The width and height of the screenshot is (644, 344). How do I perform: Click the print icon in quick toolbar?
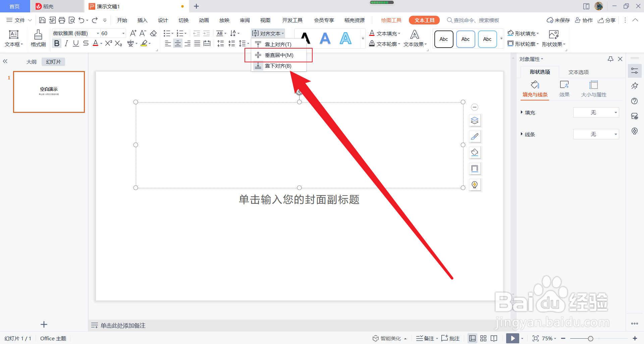[62, 20]
